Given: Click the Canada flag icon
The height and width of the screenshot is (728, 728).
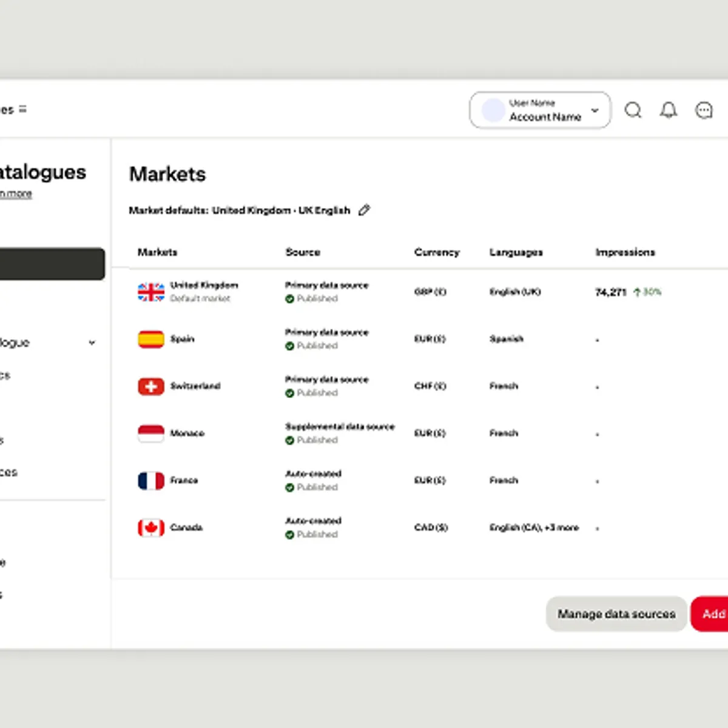Looking at the screenshot, I should (x=151, y=528).
